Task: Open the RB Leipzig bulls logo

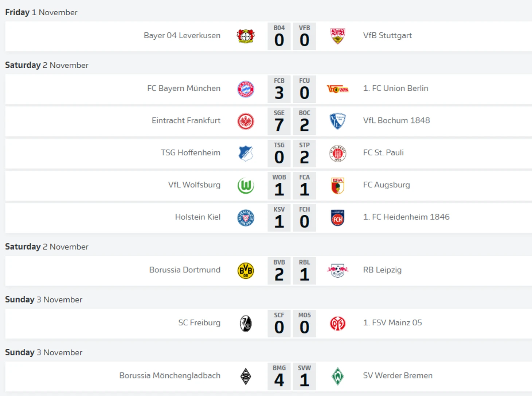Action: click(337, 271)
